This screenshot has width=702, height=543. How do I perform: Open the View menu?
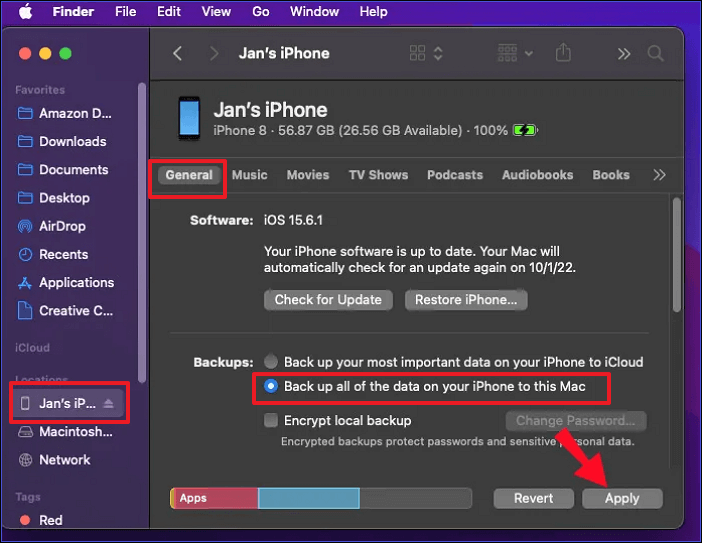(216, 11)
